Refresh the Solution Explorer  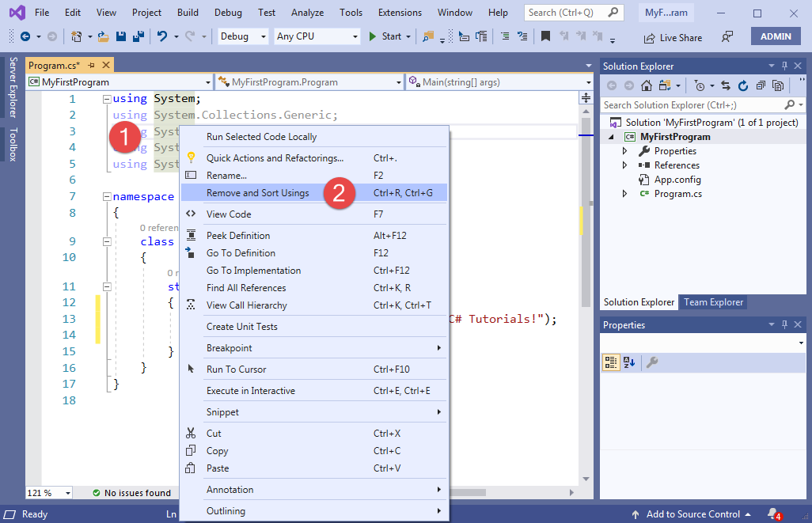pyautogui.click(x=743, y=85)
